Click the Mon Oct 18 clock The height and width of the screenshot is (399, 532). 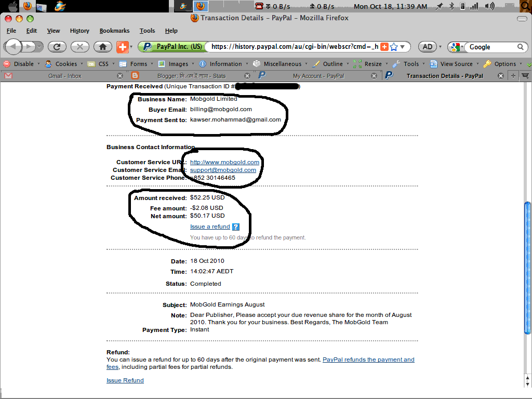point(390,6)
